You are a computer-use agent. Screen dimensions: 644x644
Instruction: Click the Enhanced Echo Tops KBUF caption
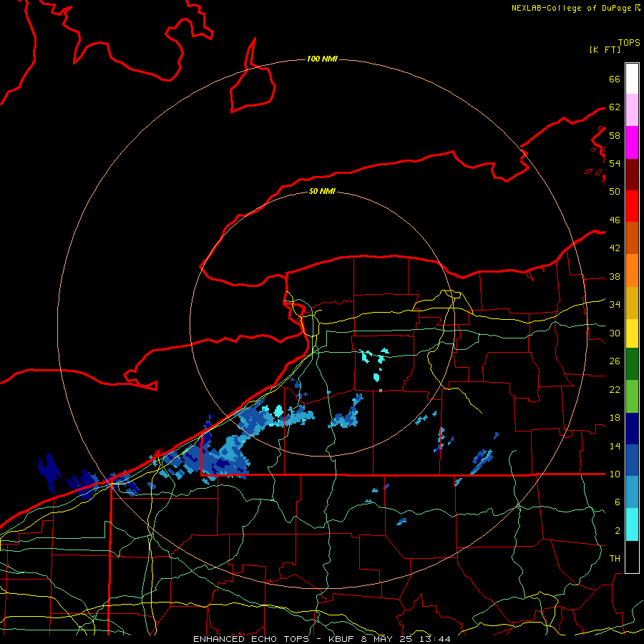coord(322,639)
